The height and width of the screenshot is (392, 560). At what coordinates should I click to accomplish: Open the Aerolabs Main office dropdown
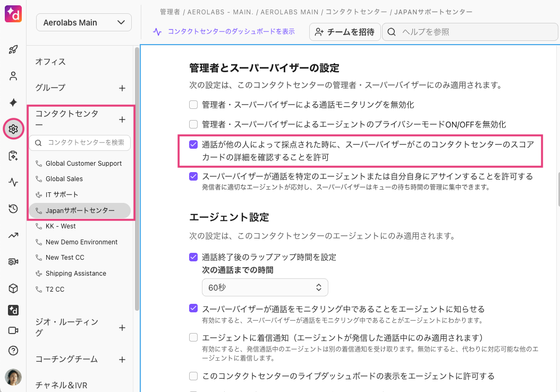pos(84,22)
